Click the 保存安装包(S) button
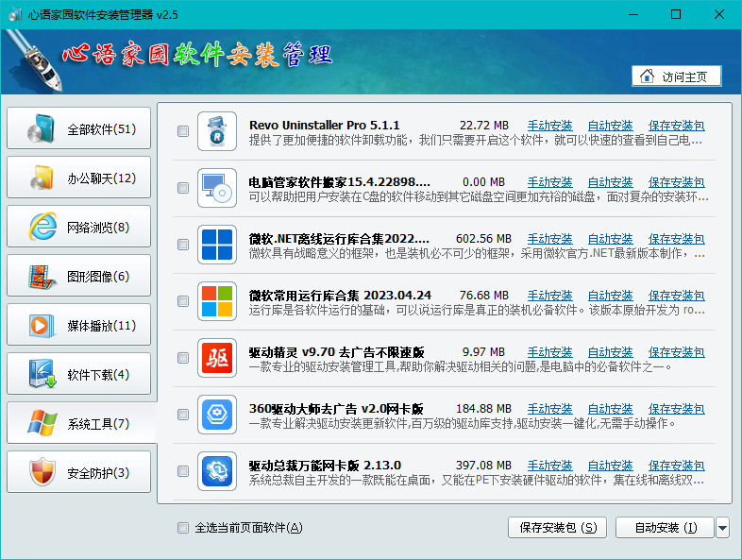The image size is (742, 560). point(558,528)
